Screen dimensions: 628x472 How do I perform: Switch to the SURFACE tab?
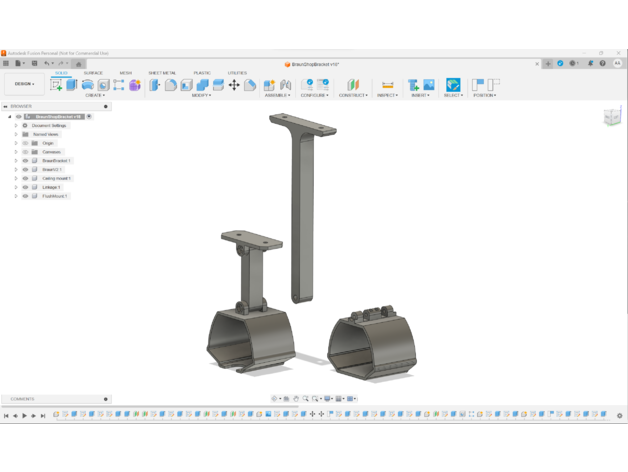click(x=93, y=73)
